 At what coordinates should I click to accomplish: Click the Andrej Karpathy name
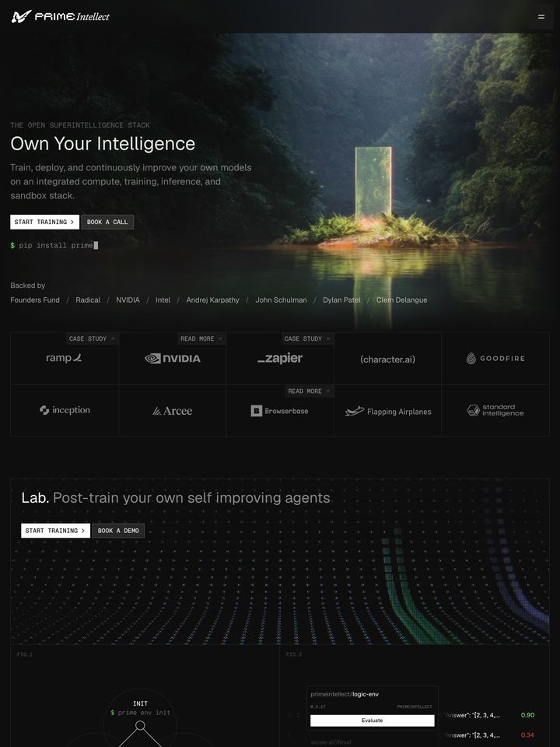(213, 300)
